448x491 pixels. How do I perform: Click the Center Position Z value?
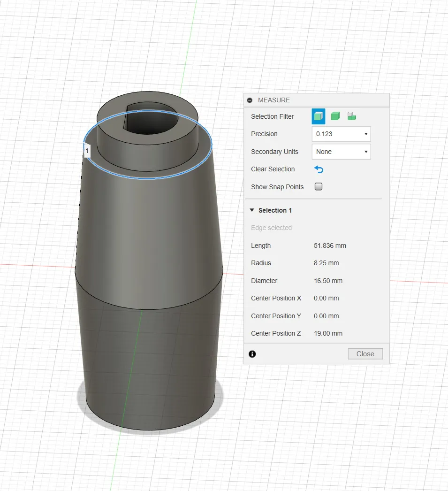click(328, 333)
